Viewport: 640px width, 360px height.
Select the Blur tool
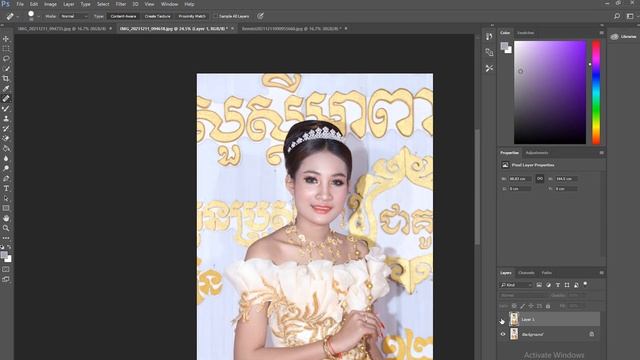click(x=6, y=158)
